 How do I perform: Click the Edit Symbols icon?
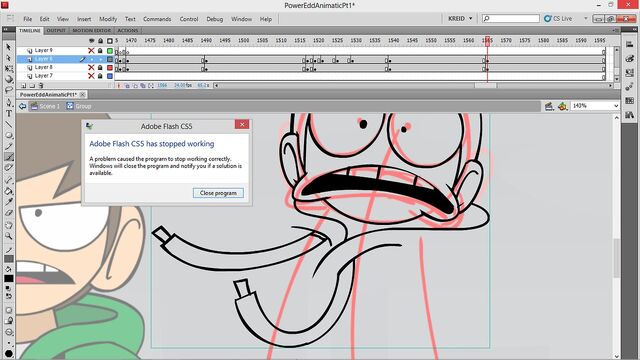pyautogui.click(x=563, y=106)
